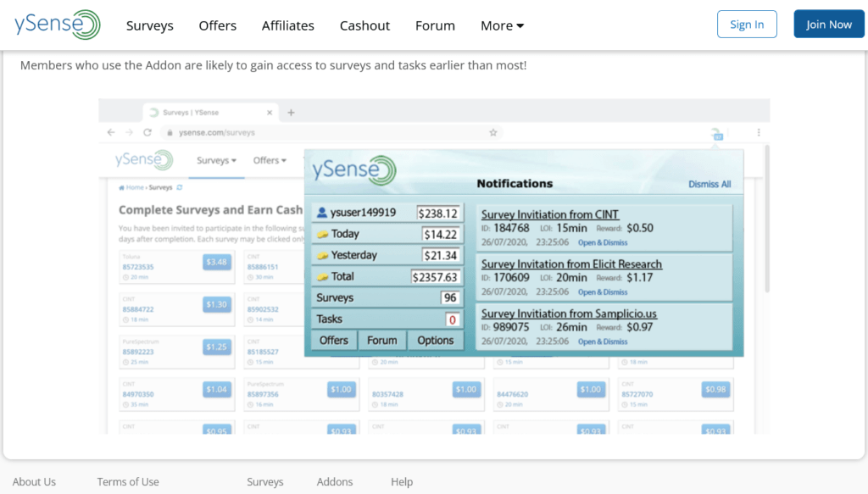Image resolution: width=868 pixels, height=494 pixels.
Task: Go to Affiliates page
Action: click(x=288, y=25)
